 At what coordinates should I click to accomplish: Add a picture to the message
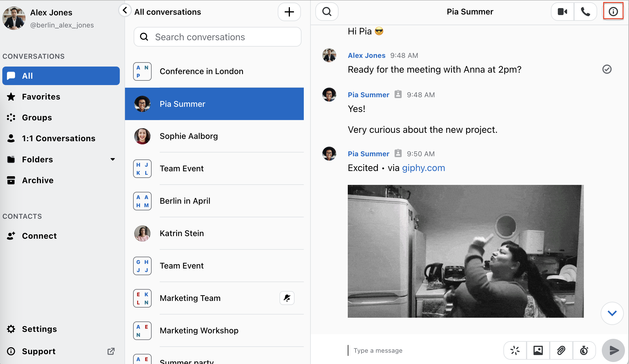[x=538, y=350]
